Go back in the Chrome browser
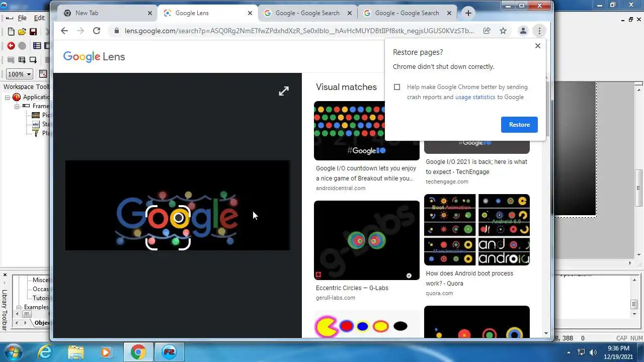644x362 pixels. click(64, 31)
